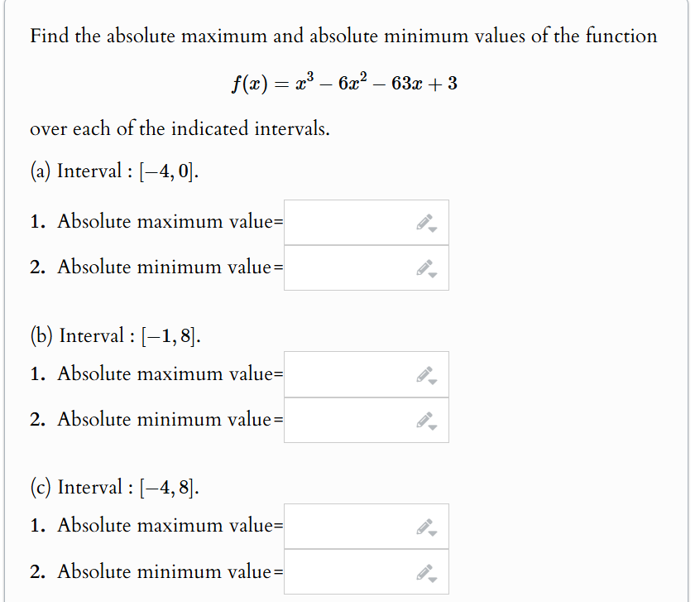Expand dropdown arrow on part (a) maximum answer

[433, 229]
